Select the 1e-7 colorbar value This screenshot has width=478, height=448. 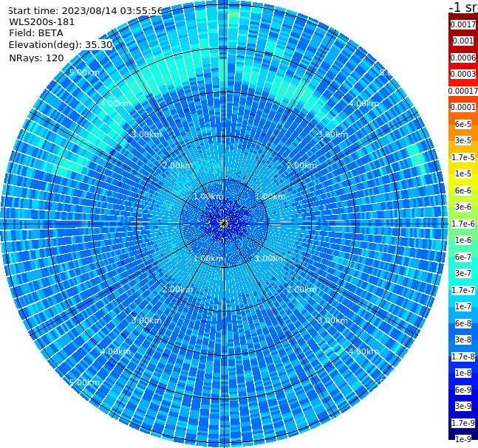point(463,306)
